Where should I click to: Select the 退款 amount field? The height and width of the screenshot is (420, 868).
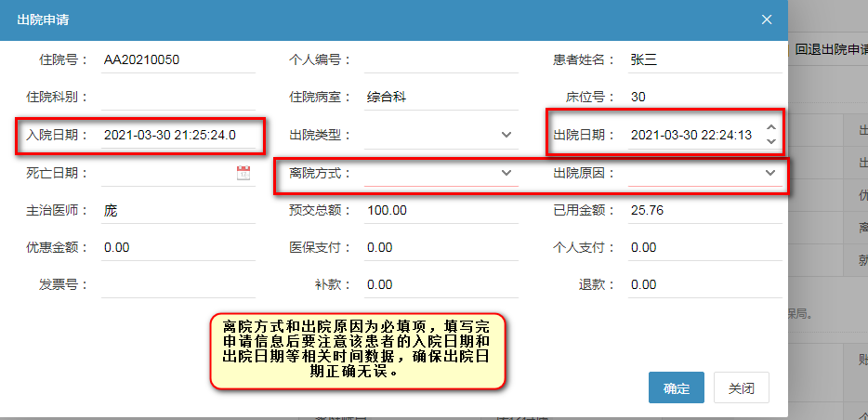point(704,285)
